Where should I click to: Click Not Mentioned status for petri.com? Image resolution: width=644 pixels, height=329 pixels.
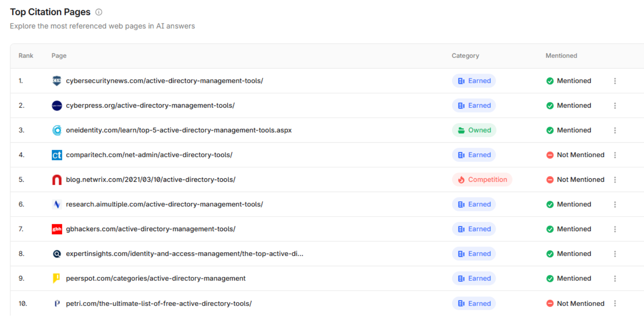(x=575, y=303)
